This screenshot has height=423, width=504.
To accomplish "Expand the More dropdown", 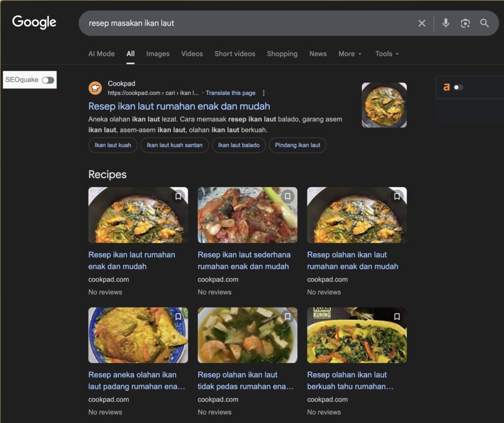I will (350, 54).
